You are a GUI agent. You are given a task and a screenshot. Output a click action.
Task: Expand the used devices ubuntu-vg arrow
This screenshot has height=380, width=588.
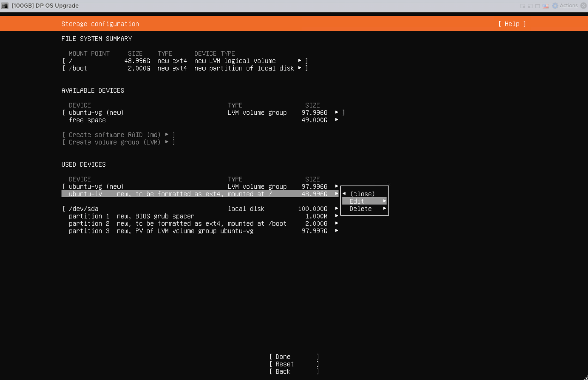click(x=337, y=186)
